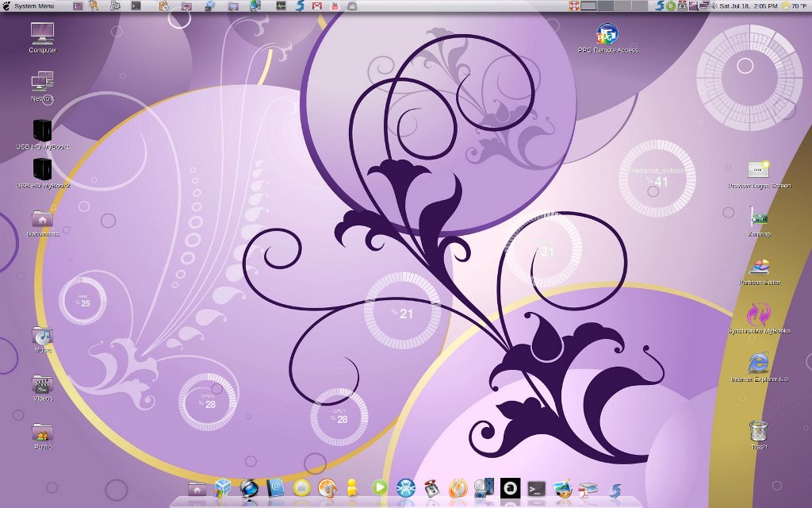Open the system monitor launcher in top panel
Image resolution: width=812 pixels, height=508 pixels.
pyautogui.click(x=281, y=6)
